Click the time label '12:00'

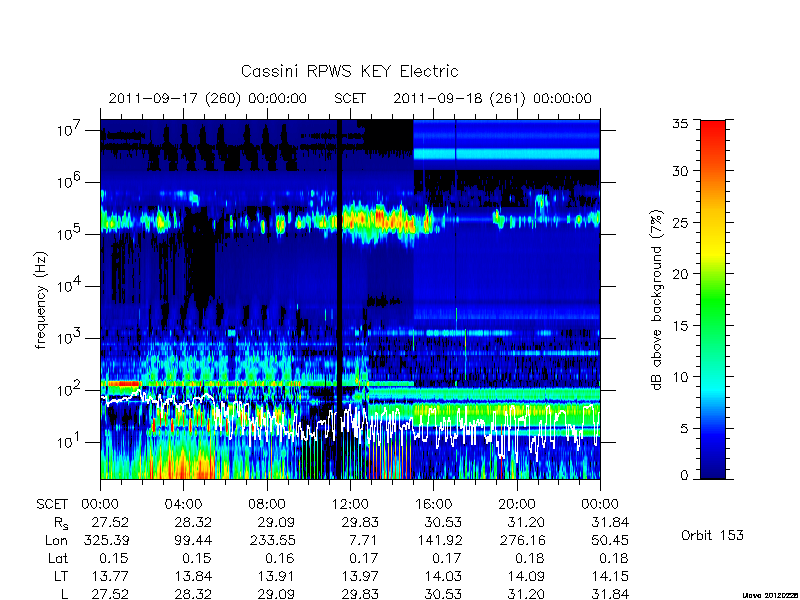coord(350,504)
